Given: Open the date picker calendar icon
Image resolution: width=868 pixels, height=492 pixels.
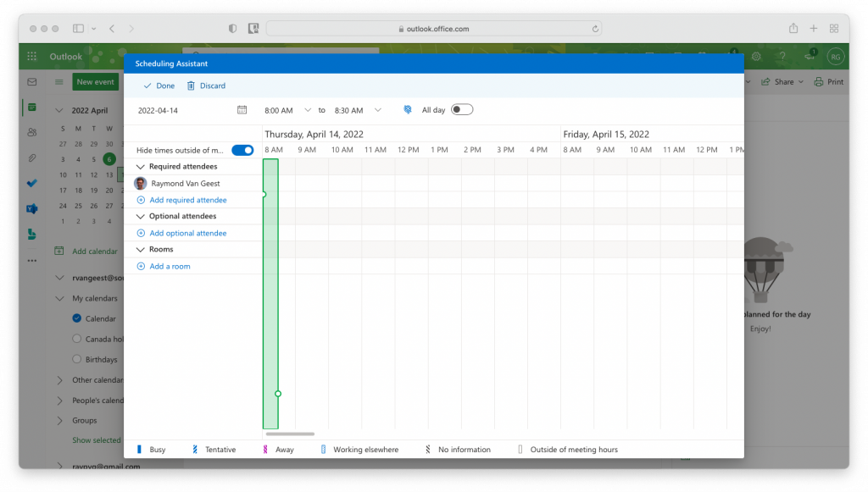Looking at the screenshot, I should pyautogui.click(x=242, y=110).
